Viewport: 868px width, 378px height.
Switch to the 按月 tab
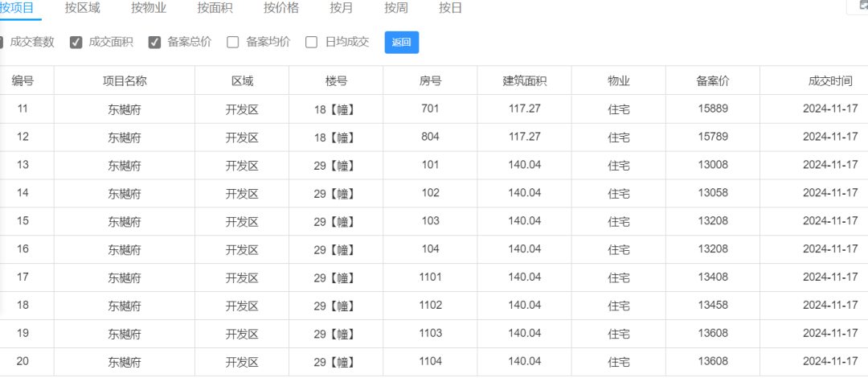click(x=341, y=8)
